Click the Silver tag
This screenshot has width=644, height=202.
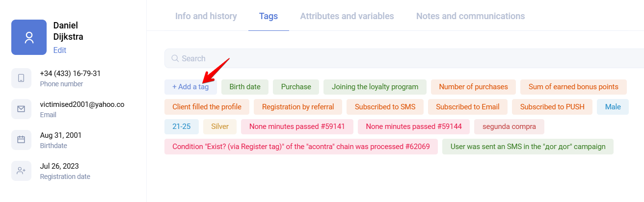coord(220,126)
